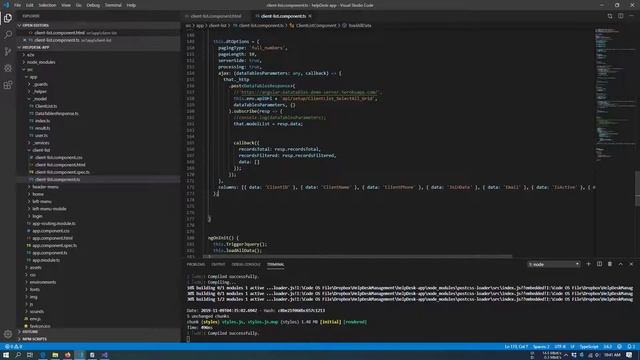Show hidden system tray icons

[565, 355]
